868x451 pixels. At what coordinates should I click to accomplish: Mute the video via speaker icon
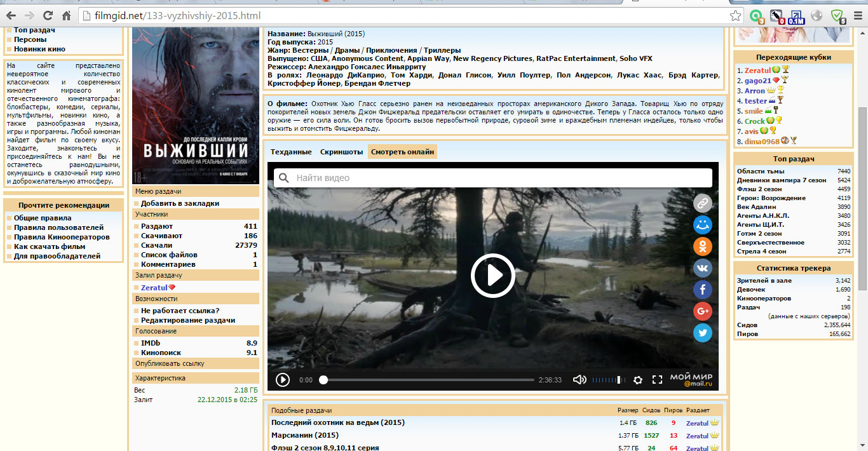580,380
